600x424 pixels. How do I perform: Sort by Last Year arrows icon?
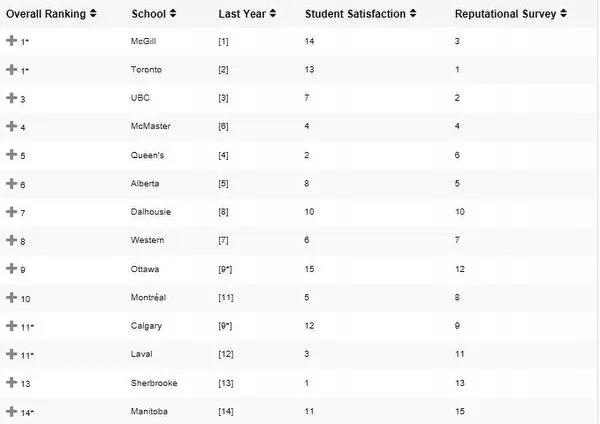coord(272,13)
